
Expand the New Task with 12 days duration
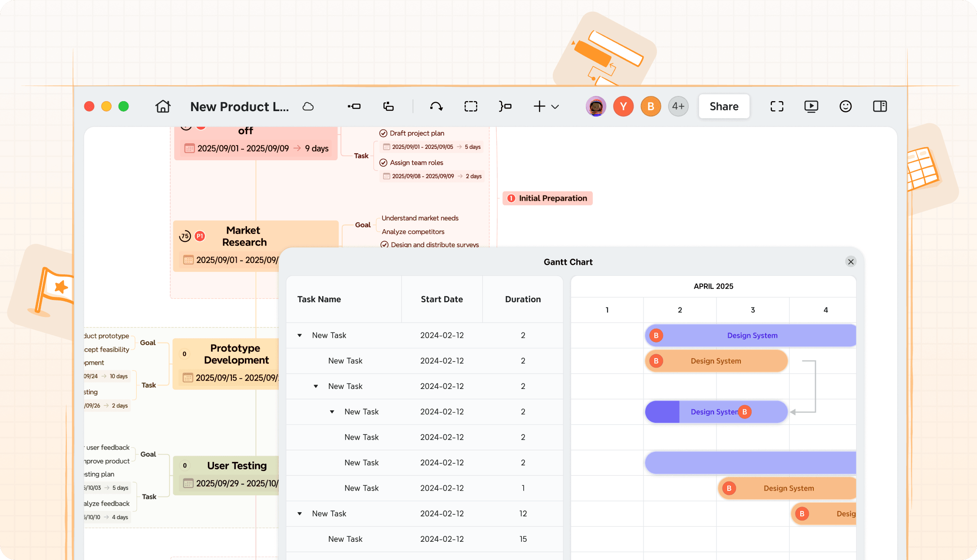click(x=299, y=514)
